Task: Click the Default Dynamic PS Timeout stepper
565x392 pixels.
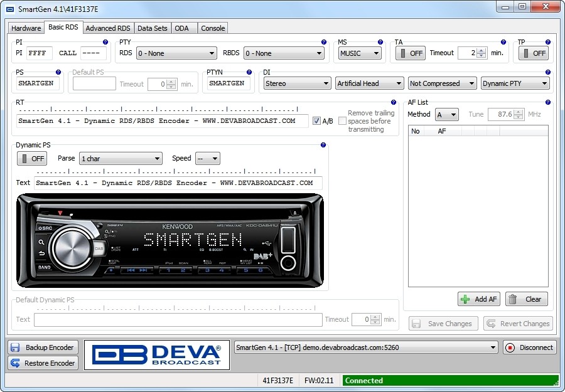Action: (x=375, y=320)
